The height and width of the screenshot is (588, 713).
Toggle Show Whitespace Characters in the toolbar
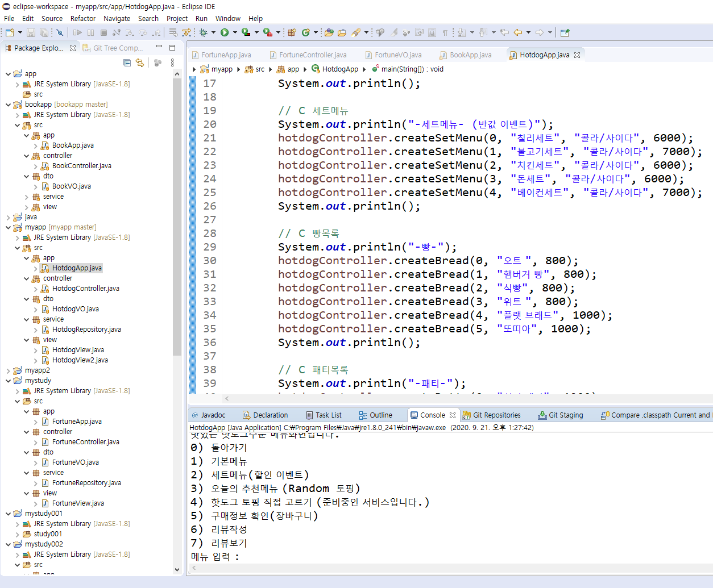(445, 32)
